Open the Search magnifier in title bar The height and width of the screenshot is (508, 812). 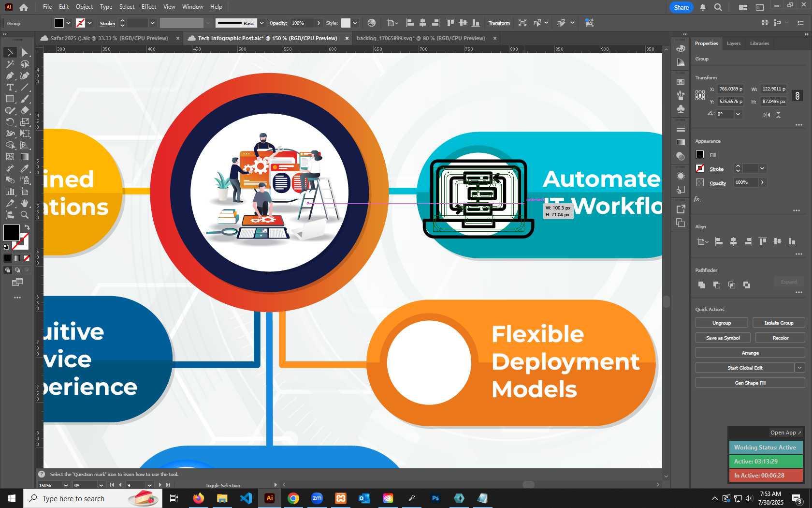[x=718, y=7]
